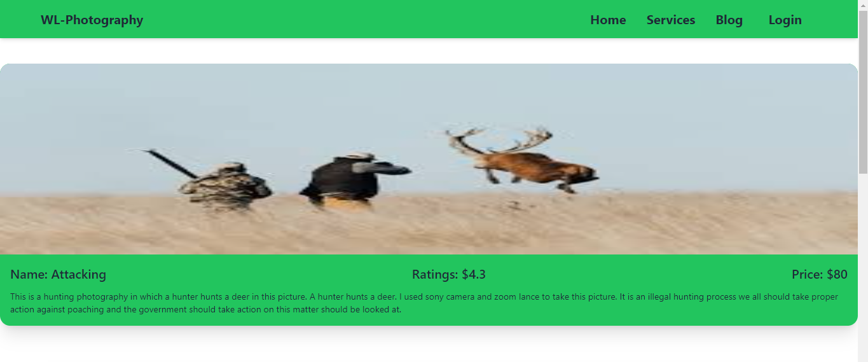Click the scrollbar up arrow

pos(863,5)
